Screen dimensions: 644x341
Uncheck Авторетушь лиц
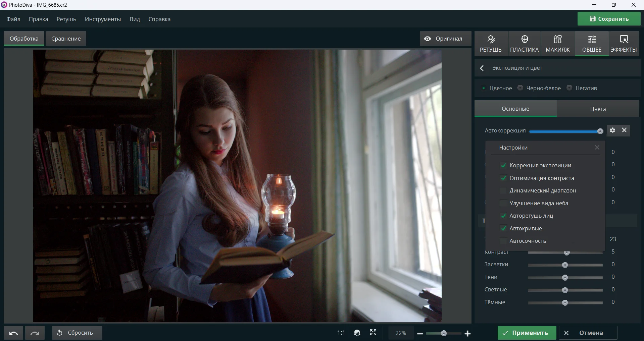coord(503,216)
